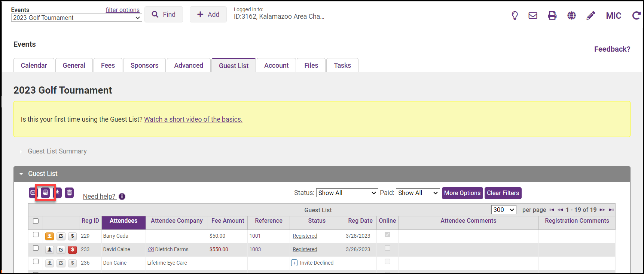The image size is (644, 274).
Task: Click the More Options button
Action: coord(462,193)
